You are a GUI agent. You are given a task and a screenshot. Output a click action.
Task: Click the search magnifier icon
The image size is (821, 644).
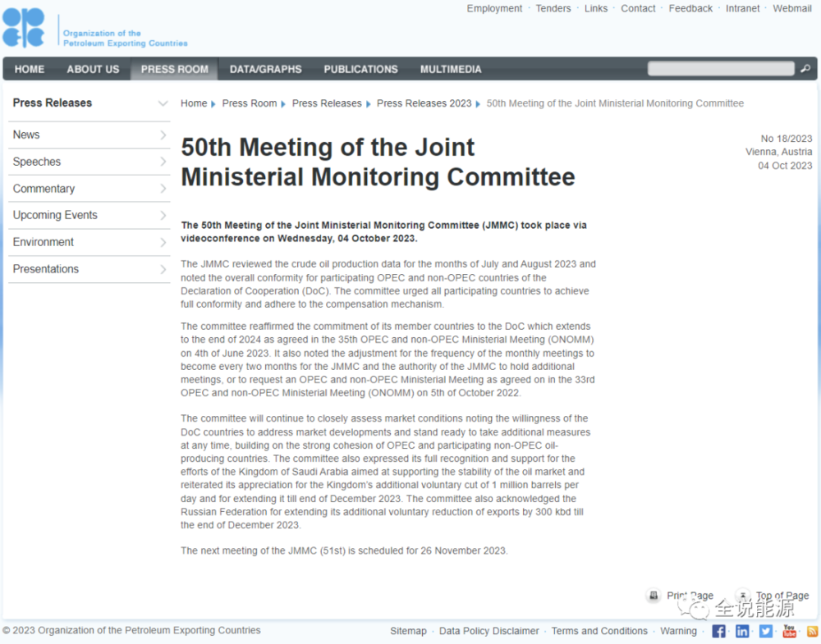(805, 69)
